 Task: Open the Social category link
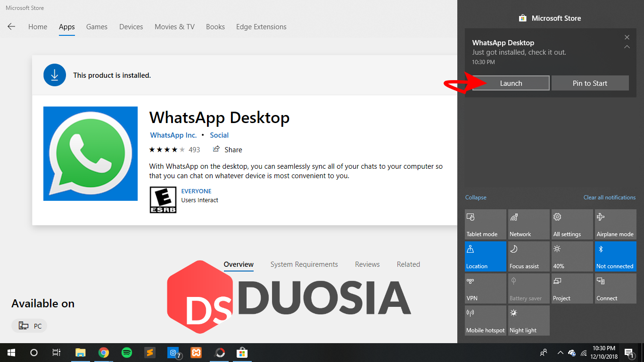pos(219,135)
